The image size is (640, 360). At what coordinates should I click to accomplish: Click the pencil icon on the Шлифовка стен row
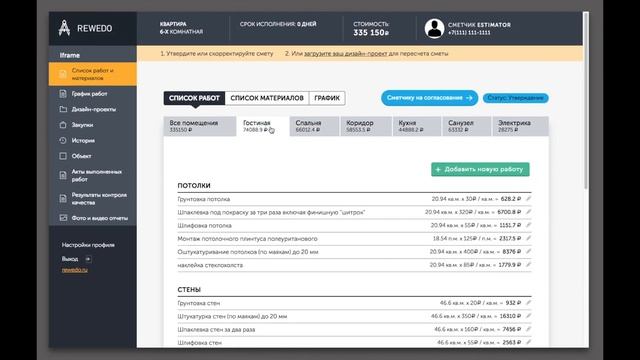click(528, 342)
